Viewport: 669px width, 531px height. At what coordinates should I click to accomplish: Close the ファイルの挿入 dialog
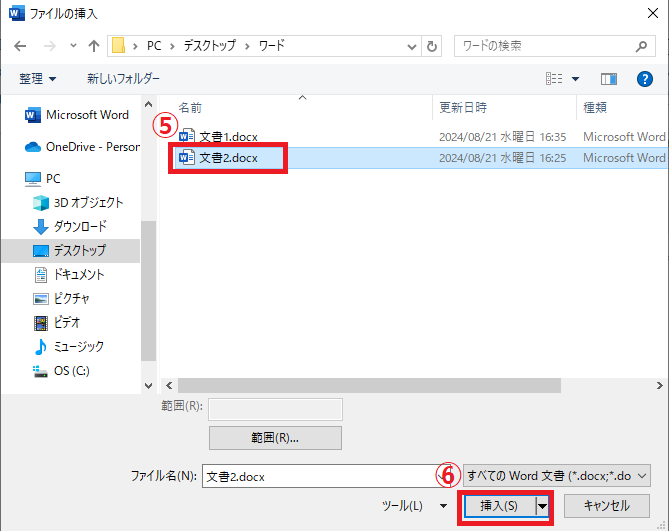coord(653,13)
